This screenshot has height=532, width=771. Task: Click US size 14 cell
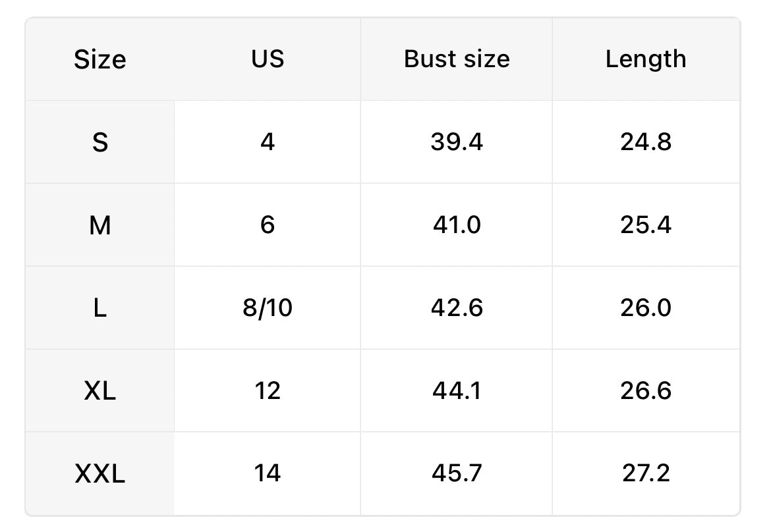268,473
